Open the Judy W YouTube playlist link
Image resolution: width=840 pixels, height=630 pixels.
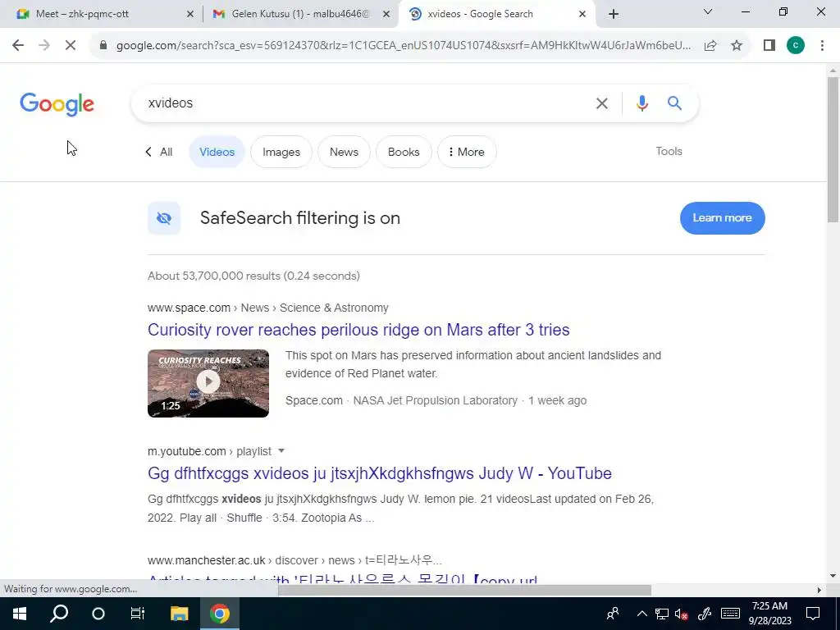tap(380, 473)
